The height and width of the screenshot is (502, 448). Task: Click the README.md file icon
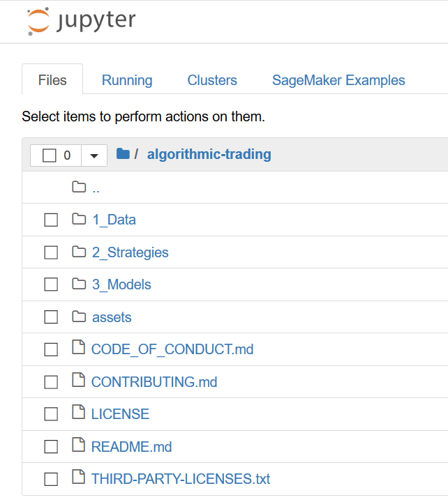78,446
